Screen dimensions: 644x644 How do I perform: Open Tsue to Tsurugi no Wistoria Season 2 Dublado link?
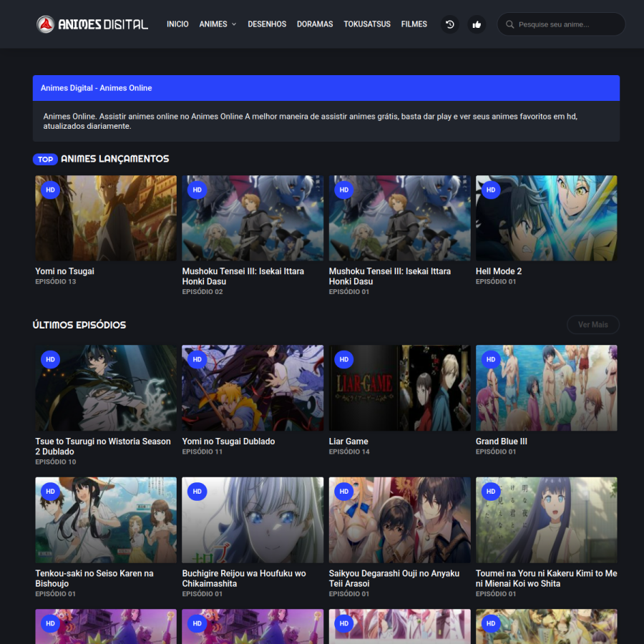[102, 447]
